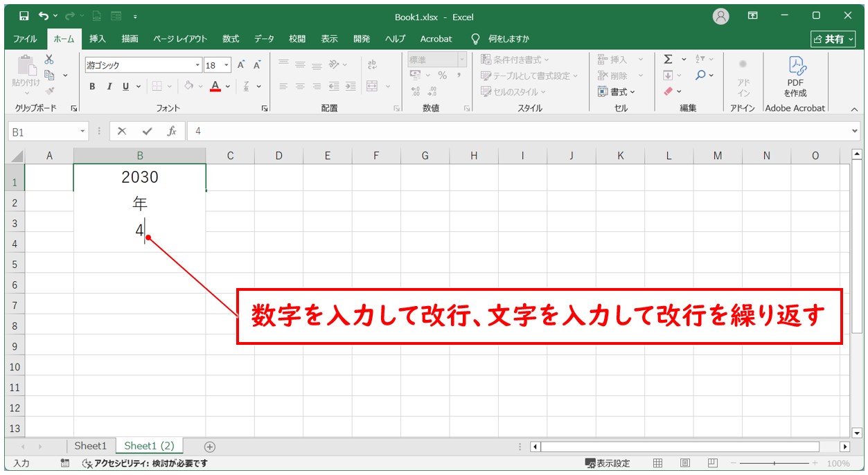
Task: Click the 100% zoom level text
Action: click(x=838, y=463)
